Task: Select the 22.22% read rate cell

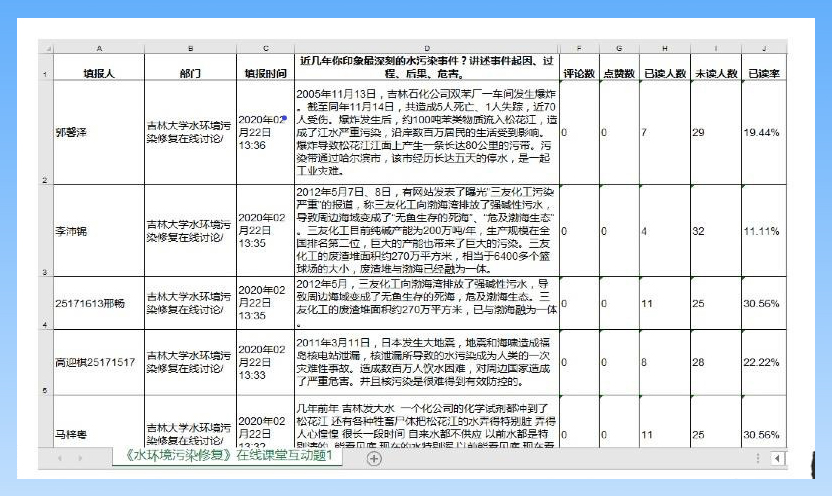Action: coord(763,362)
